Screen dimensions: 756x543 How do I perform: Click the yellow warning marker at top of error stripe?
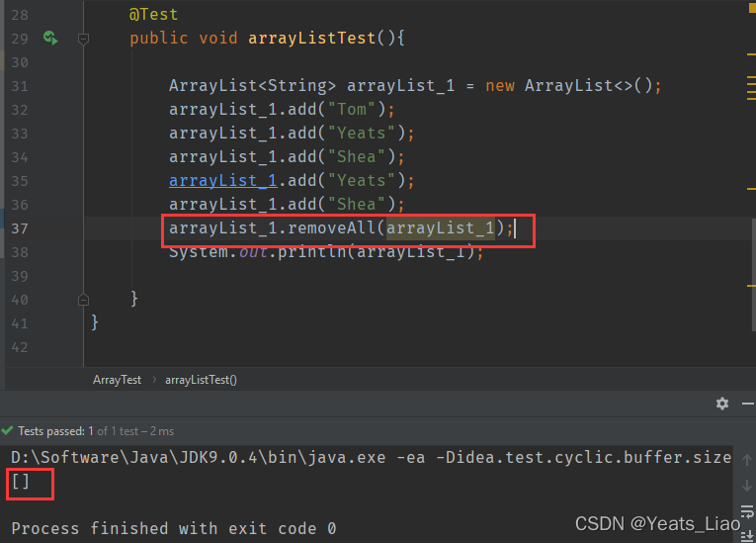point(752,9)
